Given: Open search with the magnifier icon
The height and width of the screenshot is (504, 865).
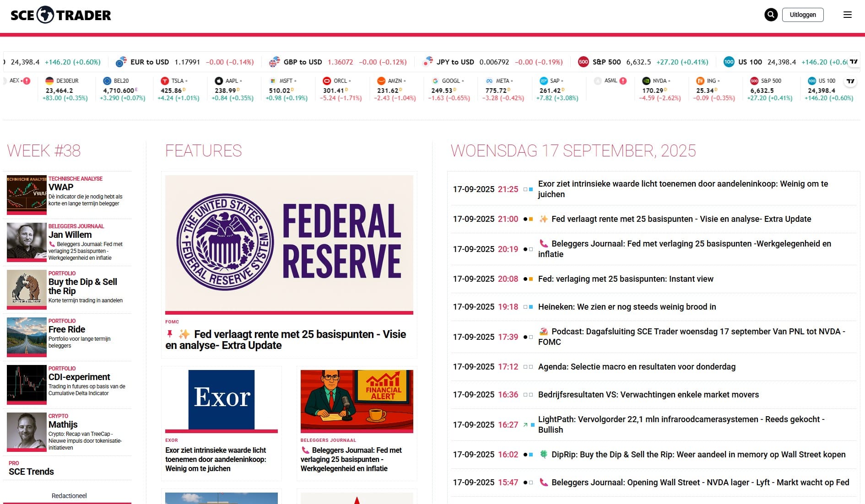Looking at the screenshot, I should pos(771,15).
